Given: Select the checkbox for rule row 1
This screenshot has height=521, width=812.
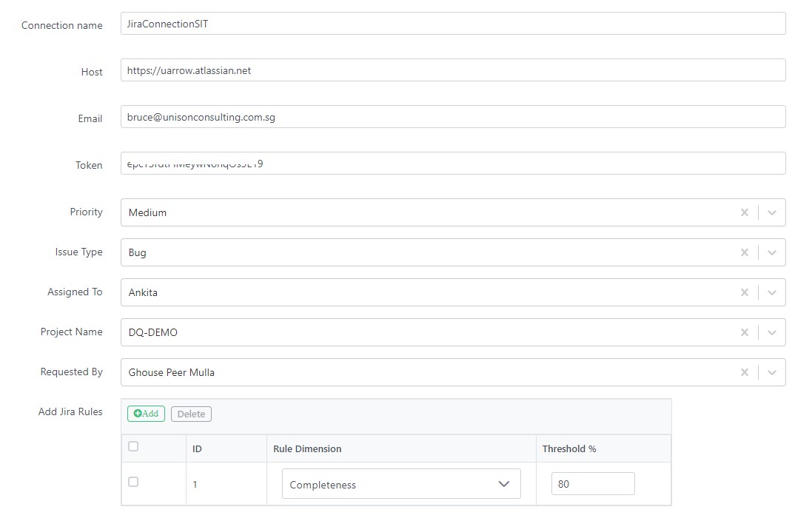Looking at the screenshot, I should [x=134, y=482].
